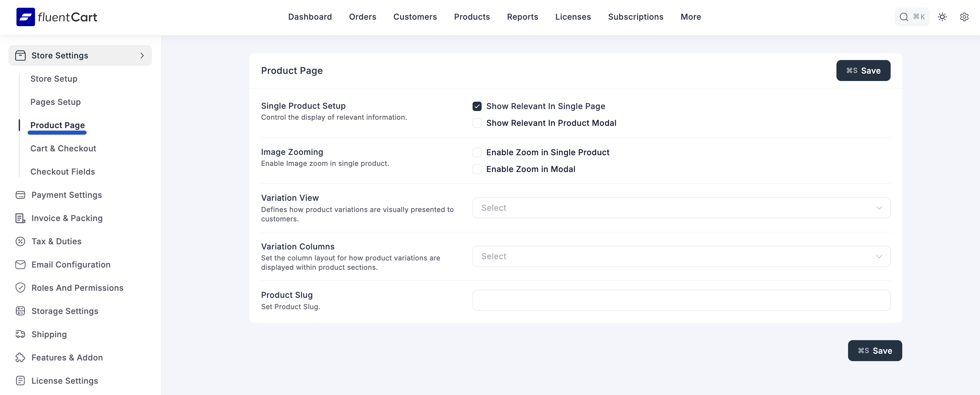Click the Shipping truck icon

[21, 334]
